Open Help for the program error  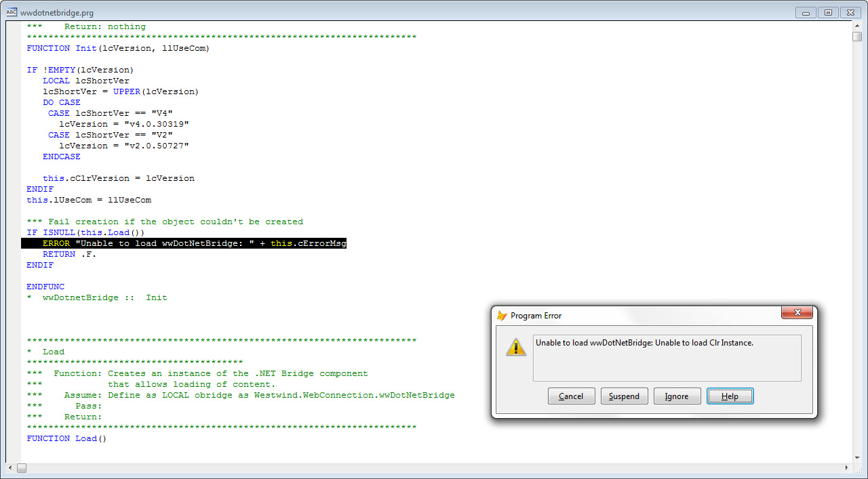click(x=730, y=396)
